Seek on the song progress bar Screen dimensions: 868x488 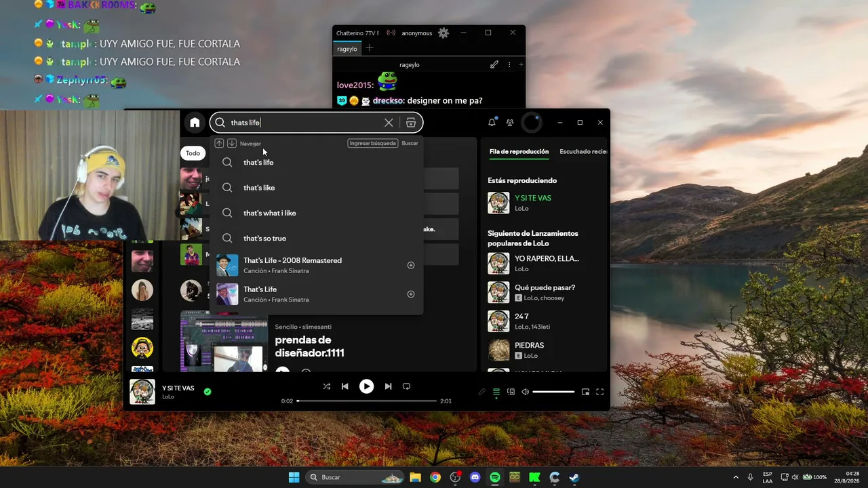366,401
